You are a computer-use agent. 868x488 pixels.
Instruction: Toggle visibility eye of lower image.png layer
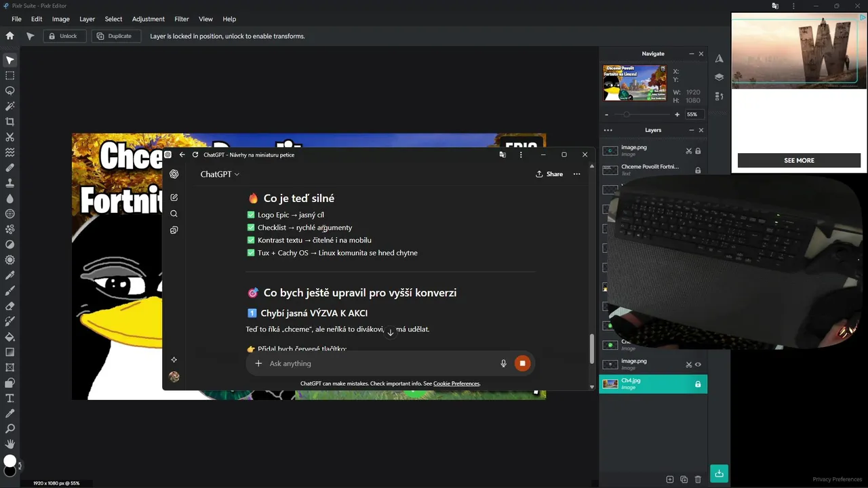click(x=698, y=365)
